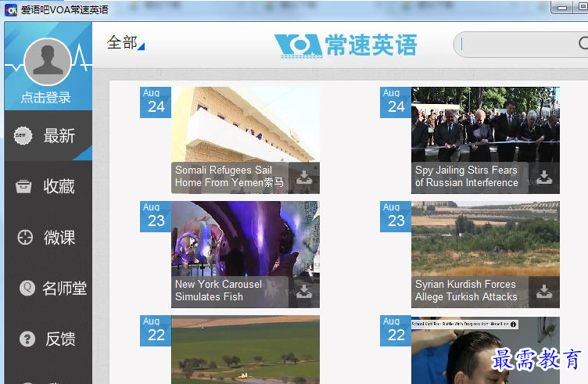
Task: Click title Syrian Kurdish Forces Allege Turkish Attacks
Action: point(466,291)
